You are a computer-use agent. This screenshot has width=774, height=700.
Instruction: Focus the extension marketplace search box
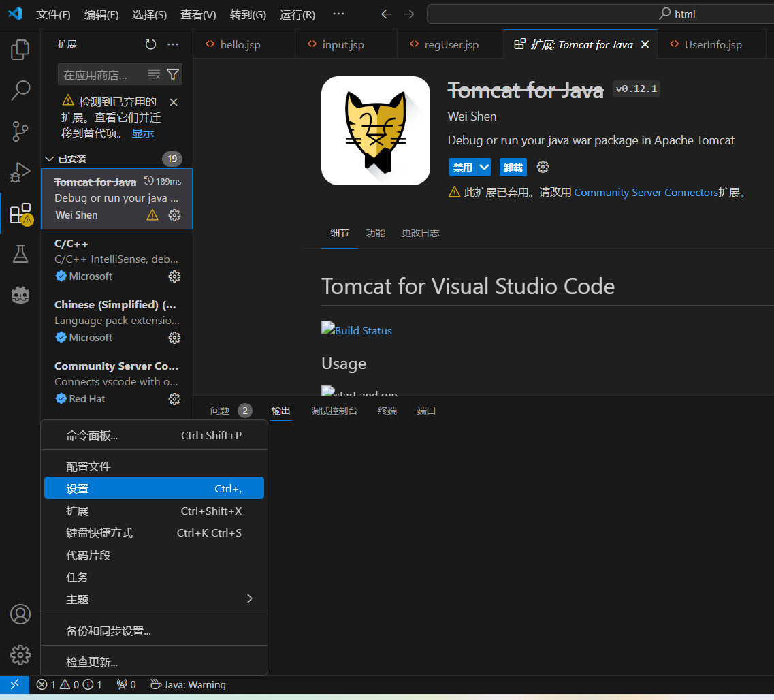point(103,74)
